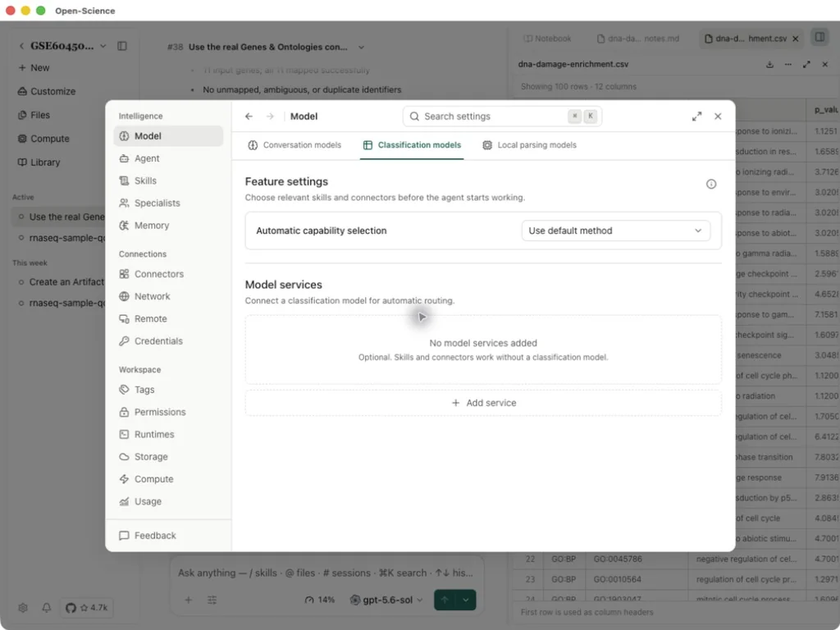This screenshot has height=630, width=840.
Task: Open Compute in the main sidebar
Action: (x=43, y=138)
